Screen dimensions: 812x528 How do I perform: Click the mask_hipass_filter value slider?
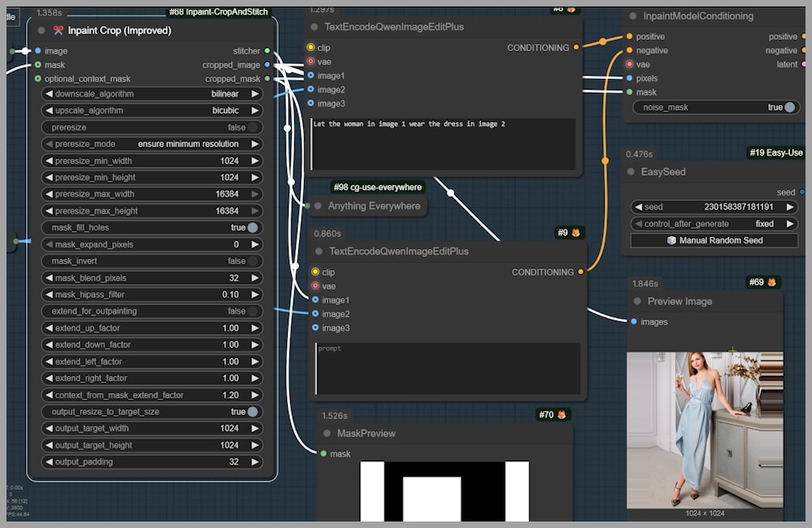152,295
